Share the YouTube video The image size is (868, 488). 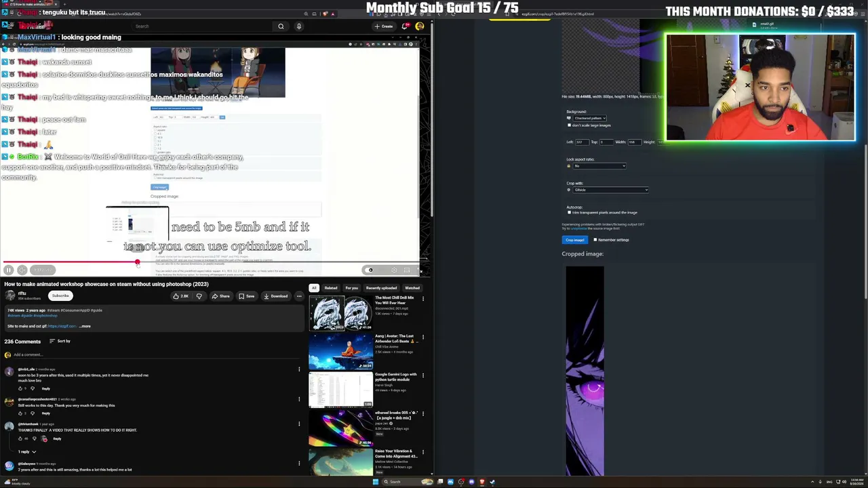click(220, 296)
